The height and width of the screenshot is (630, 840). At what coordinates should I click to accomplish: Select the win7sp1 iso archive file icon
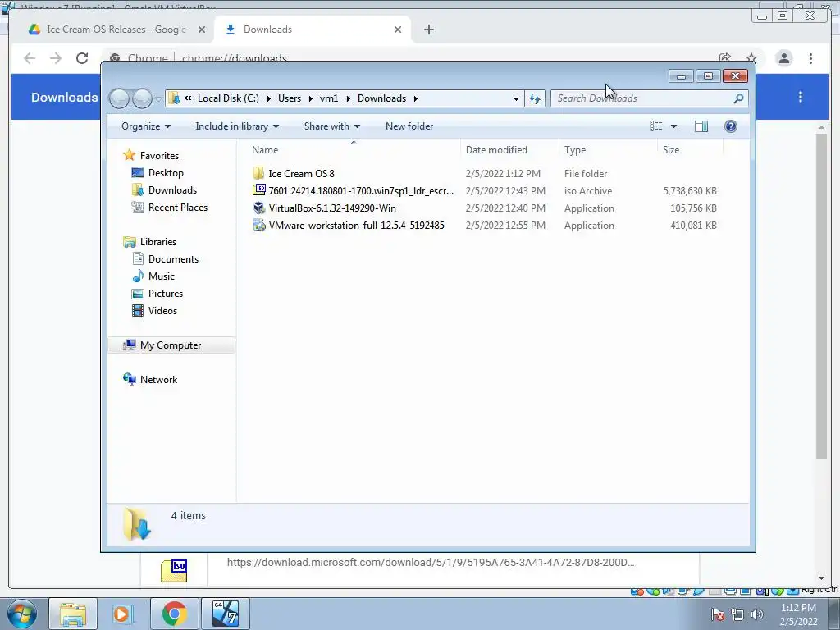(x=258, y=190)
